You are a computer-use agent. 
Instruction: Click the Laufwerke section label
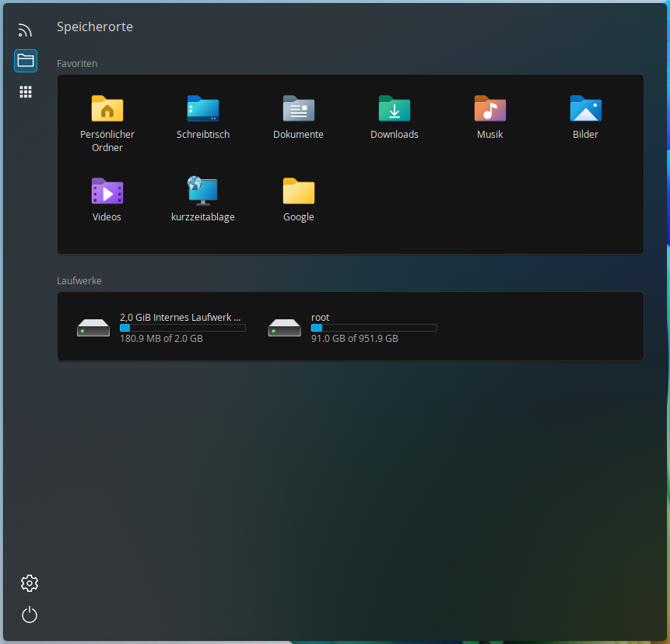point(79,280)
